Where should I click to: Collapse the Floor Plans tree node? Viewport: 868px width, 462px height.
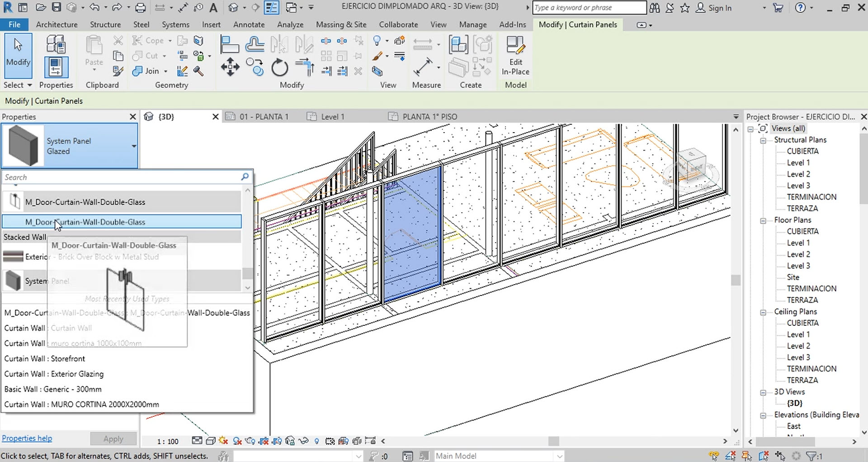tap(763, 220)
